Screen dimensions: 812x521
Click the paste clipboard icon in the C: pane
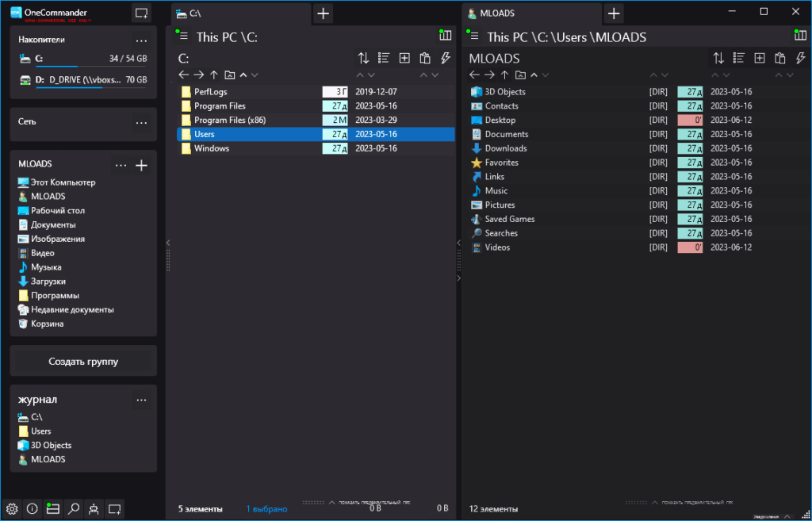(x=425, y=58)
